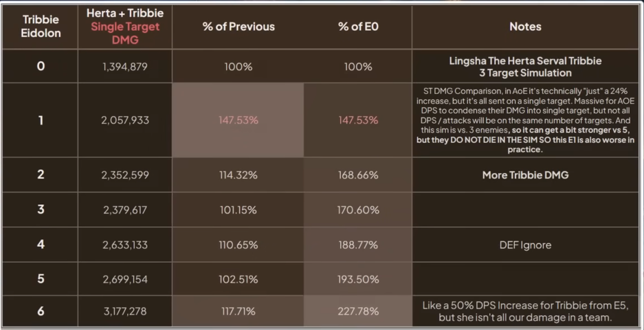Image resolution: width=644 pixels, height=330 pixels.
Task: Click the E0 damage value 1,394,879
Action: tap(125, 67)
